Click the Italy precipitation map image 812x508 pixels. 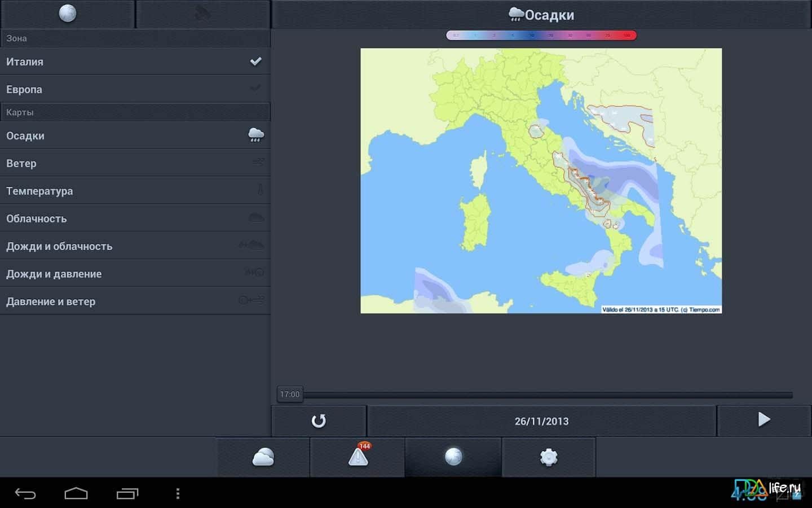point(541,181)
